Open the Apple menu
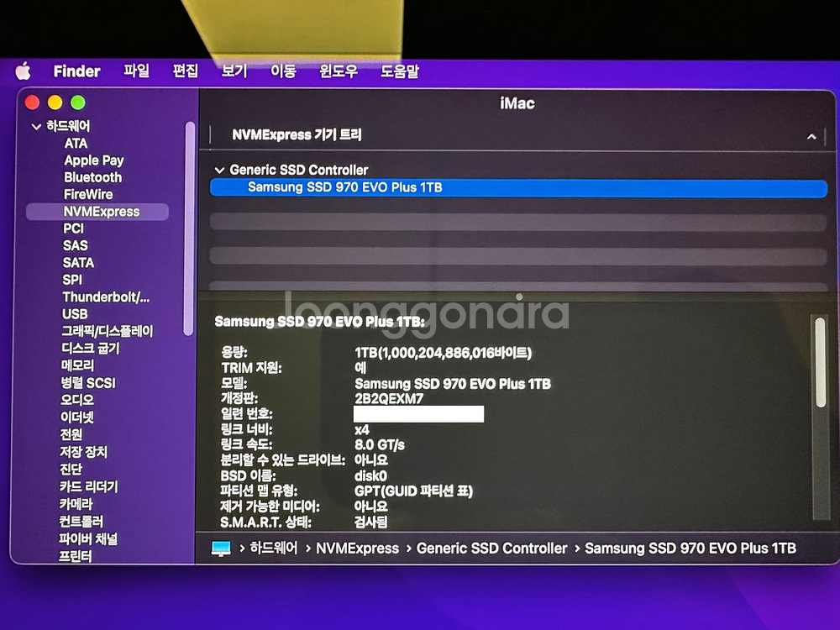This screenshot has width=840, height=630. (22, 71)
